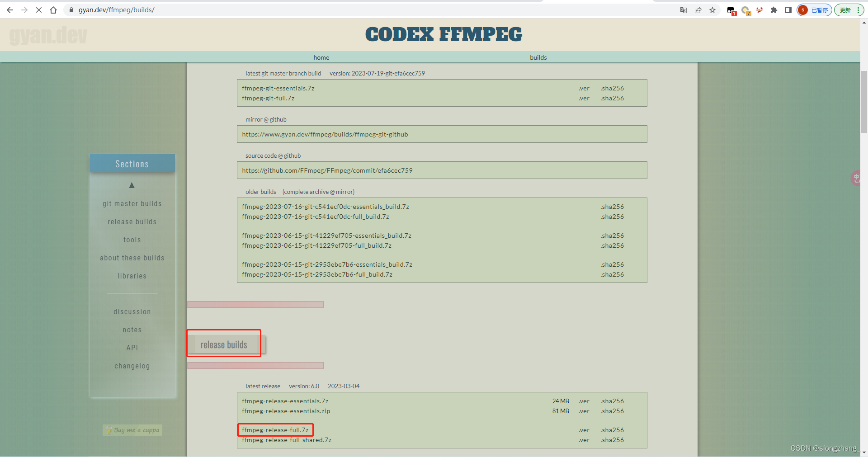Screen dimensions: 868x457
Task: Open .ver for ffmpeg-release-essentials.7z
Action: (x=584, y=401)
